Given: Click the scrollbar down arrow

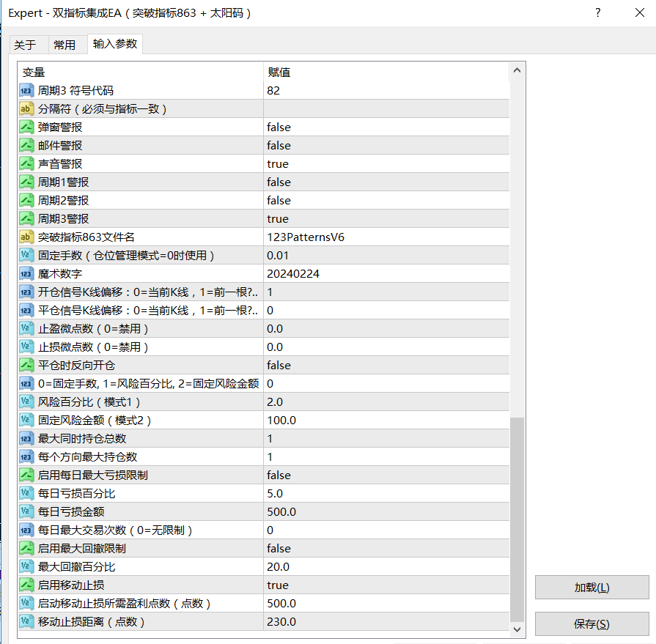Looking at the screenshot, I should point(517,629).
